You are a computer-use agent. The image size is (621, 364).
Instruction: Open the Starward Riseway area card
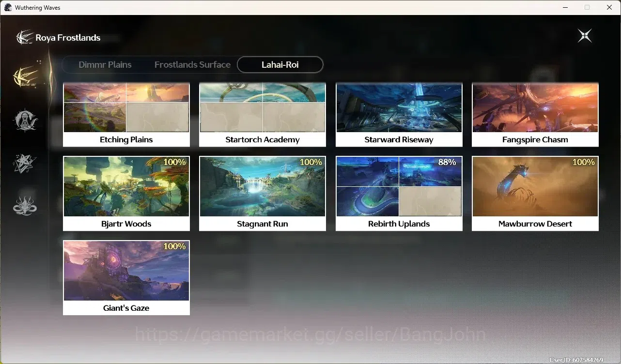click(399, 115)
